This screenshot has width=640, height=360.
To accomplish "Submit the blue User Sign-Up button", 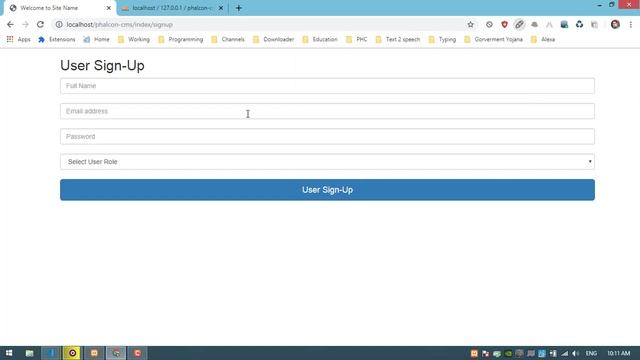I will (327, 190).
